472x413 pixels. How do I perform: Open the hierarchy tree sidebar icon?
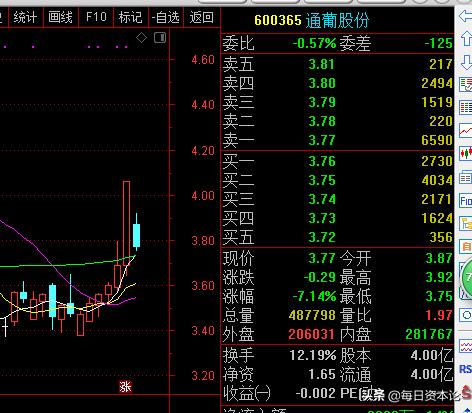coord(466,223)
